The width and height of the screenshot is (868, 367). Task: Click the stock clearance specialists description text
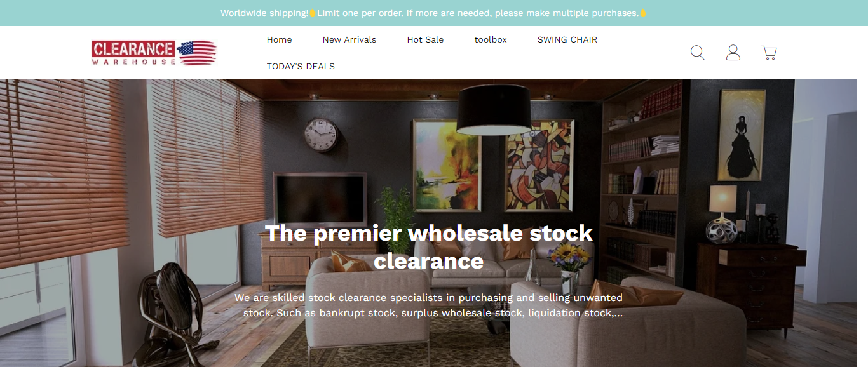pos(429,305)
